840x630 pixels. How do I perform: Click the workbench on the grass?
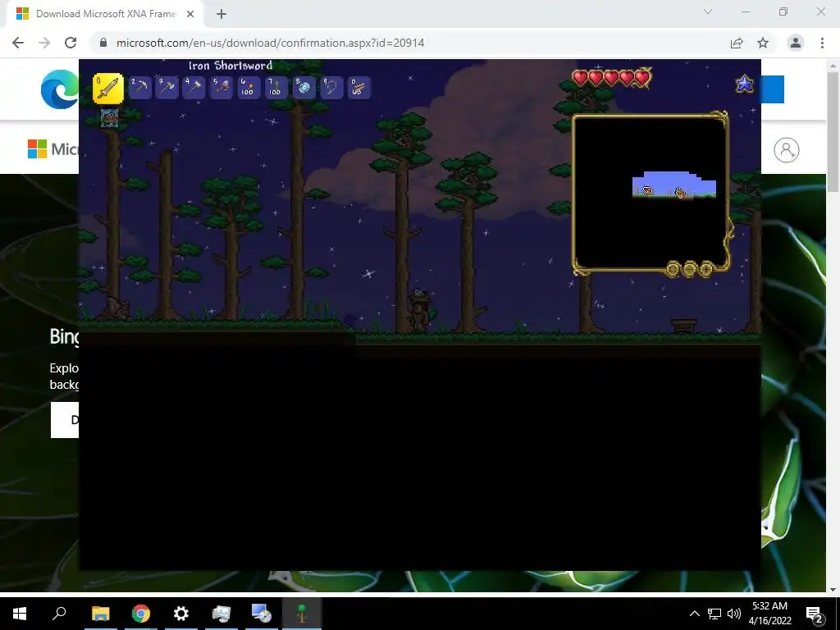pyautogui.click(x=684, y=326)
